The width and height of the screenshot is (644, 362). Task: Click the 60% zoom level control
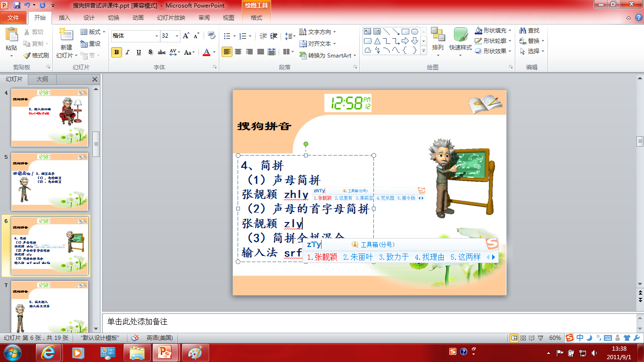point(554,337)
